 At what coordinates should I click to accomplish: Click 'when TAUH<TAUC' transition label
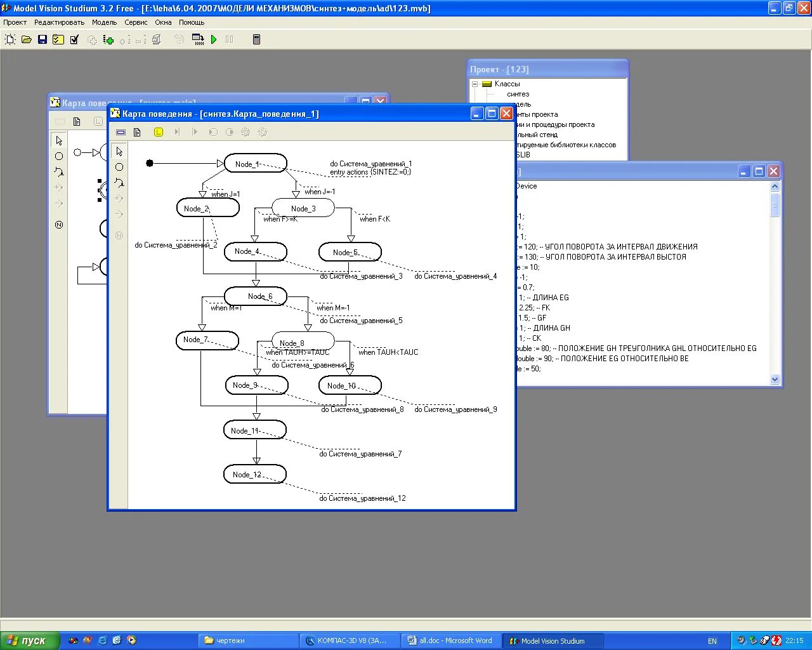388,352
